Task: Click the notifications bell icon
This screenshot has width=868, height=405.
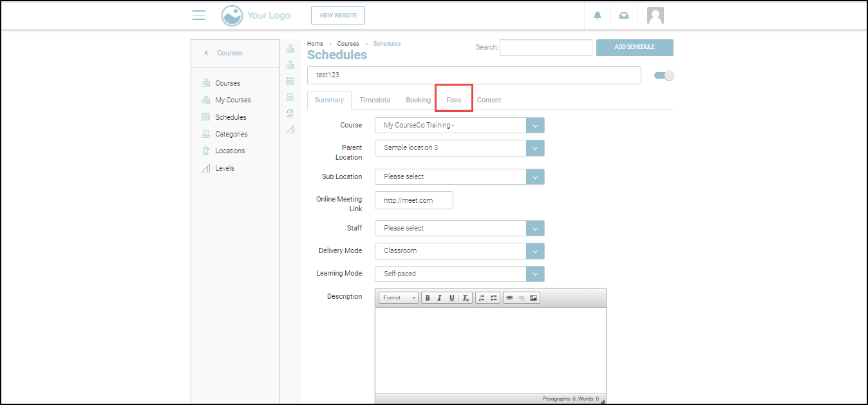Action: coord(598,16)
